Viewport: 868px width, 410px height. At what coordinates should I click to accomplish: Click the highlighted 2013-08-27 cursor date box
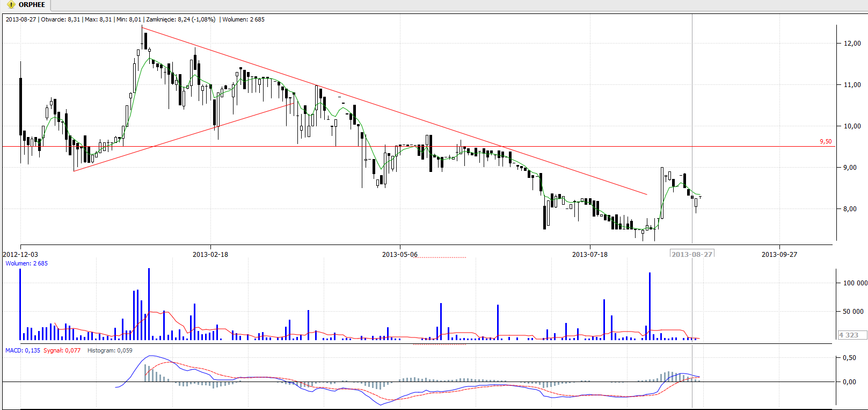pos(692,254)
